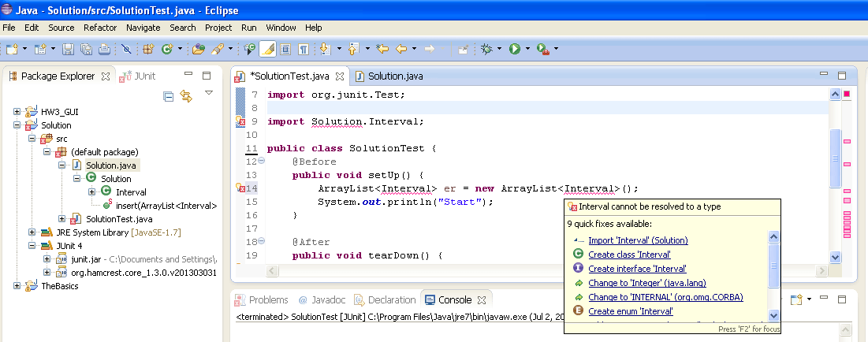The width and height of the screenshot is (868, 342).
Task: Click the green Run button in toolbar
Action: (514, 49)
